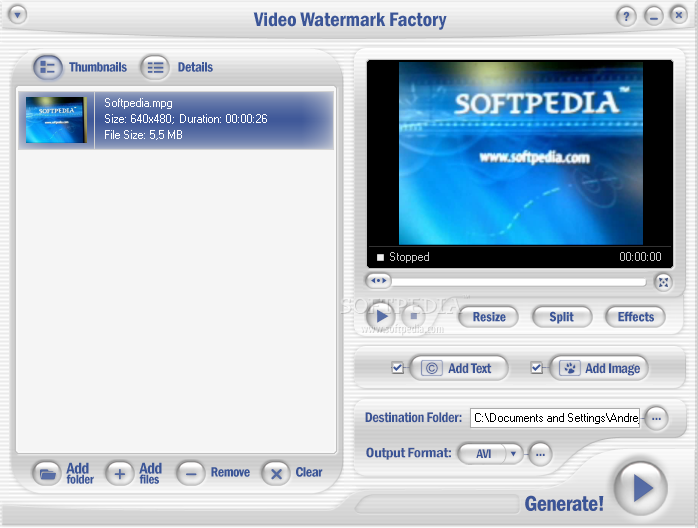Open the Split options
This screenshot has width=698, height=528.
[x=562, y=317]
